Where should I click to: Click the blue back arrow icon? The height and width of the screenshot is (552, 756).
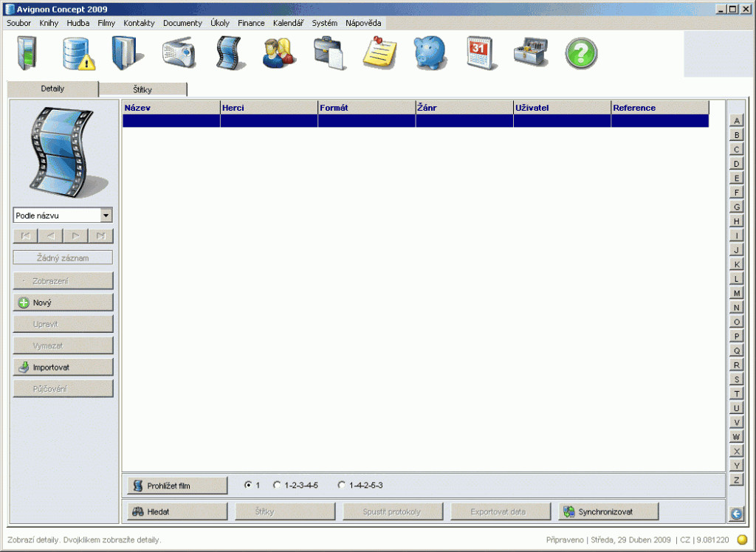[736, 514]
